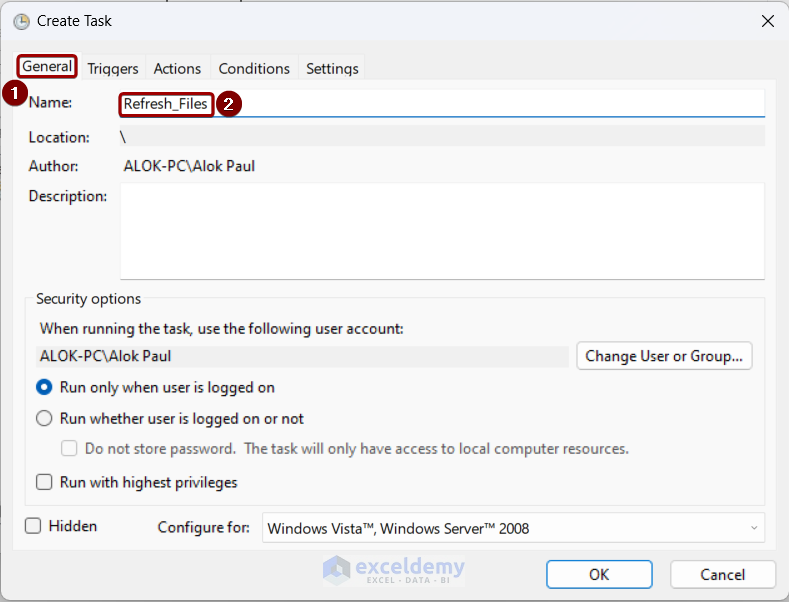
Task: Switch to the Conditions tab
Action: 254,68
